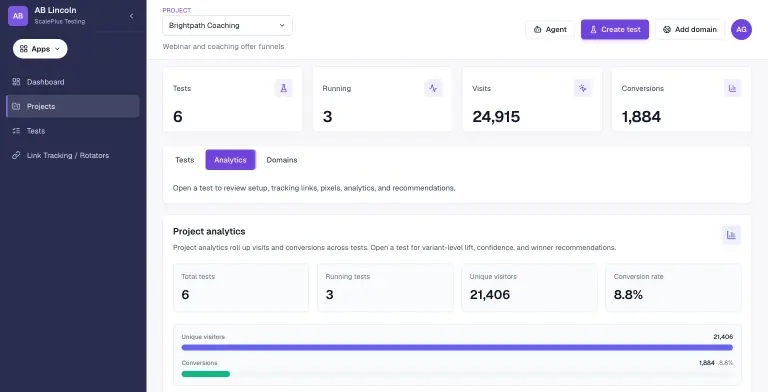Click the Running tests tile
This screenshot has height=392, width=768.
coord(385,288)
